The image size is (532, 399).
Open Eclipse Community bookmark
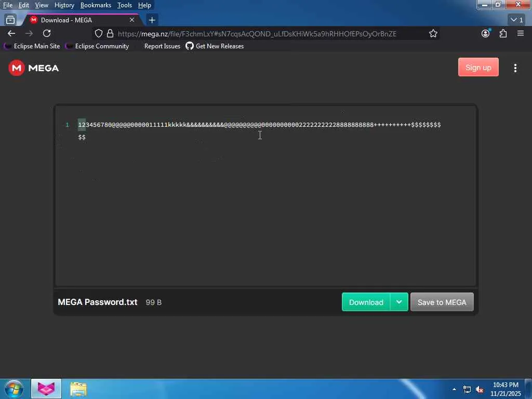point(97,46)
